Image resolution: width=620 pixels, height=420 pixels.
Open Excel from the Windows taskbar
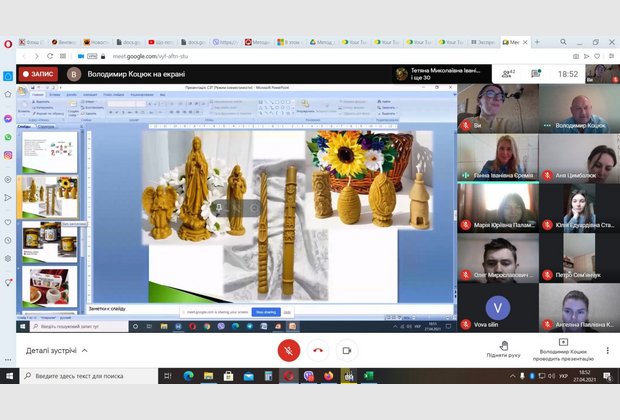[x=369, y=376]
